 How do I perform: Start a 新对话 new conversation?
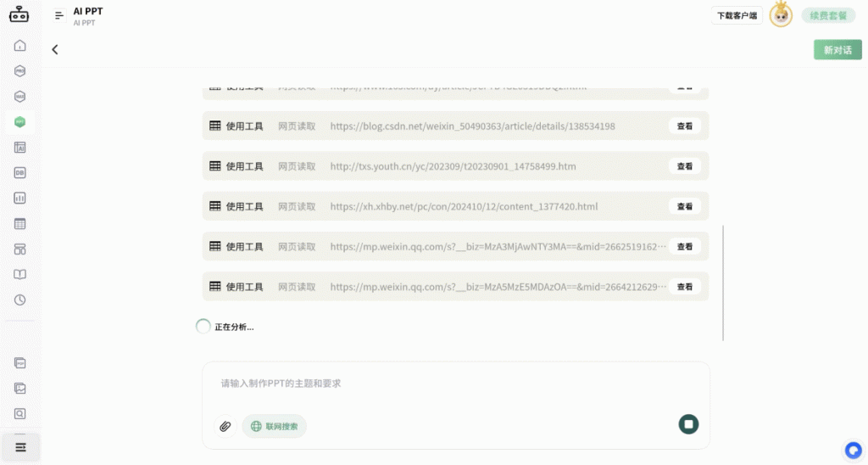tap(837, 50)
